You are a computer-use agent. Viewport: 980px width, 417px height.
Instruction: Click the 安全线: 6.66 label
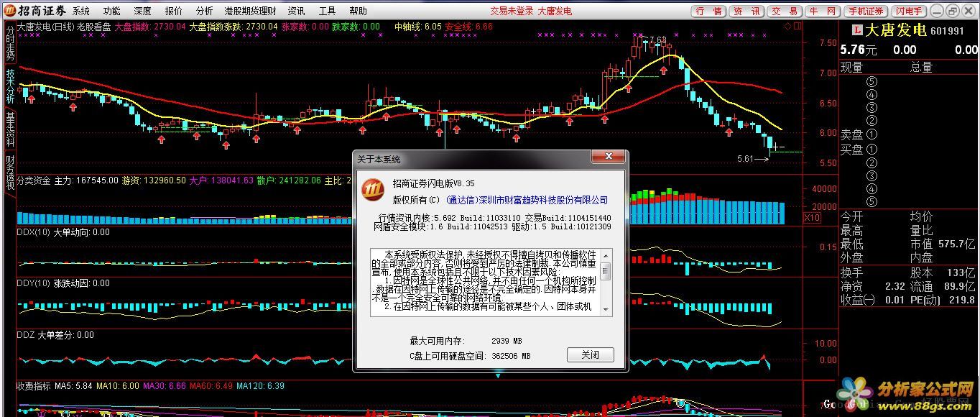pyautogui.click(x=469, y=27)
